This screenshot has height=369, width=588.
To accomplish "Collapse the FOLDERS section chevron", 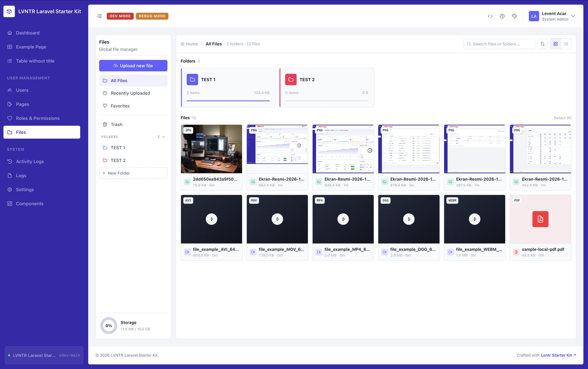I will point(164,137).
